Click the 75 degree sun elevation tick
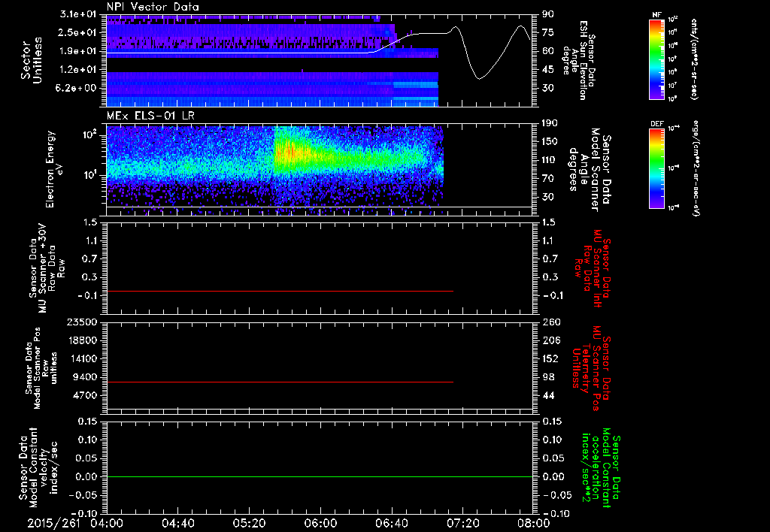The width and height of the screenshot is (770, 532). pos(548,32)
